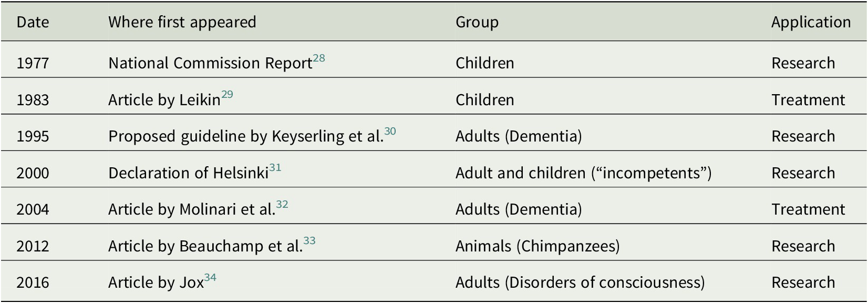The height and width of the screenshot is (303, 868).
Task: Follow citation 32 for Molinari article
Action: (x=282, y=205)
